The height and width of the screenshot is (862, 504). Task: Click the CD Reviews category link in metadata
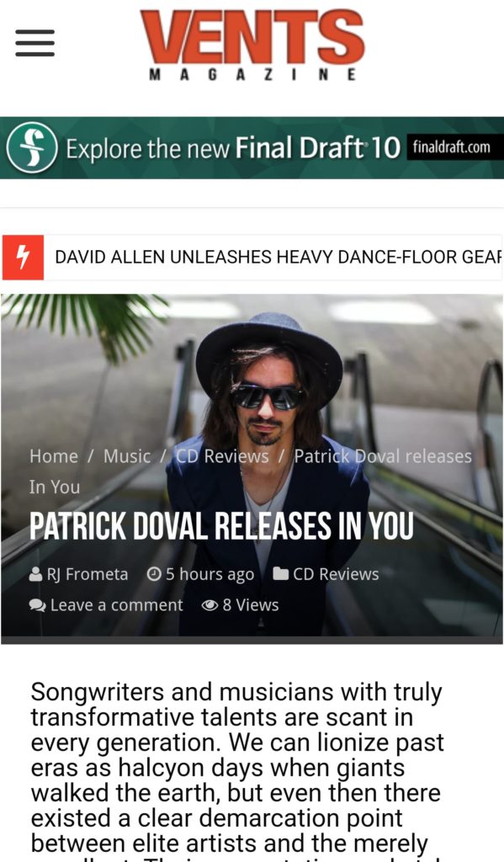click(336, 574)
